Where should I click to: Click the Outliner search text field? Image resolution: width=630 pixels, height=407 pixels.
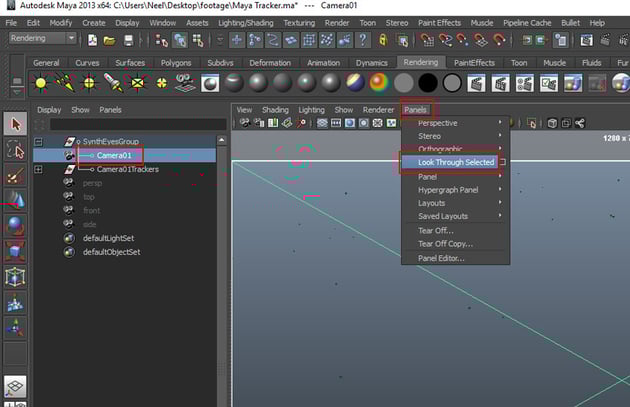pyautogui.click(x=138, y=124)
